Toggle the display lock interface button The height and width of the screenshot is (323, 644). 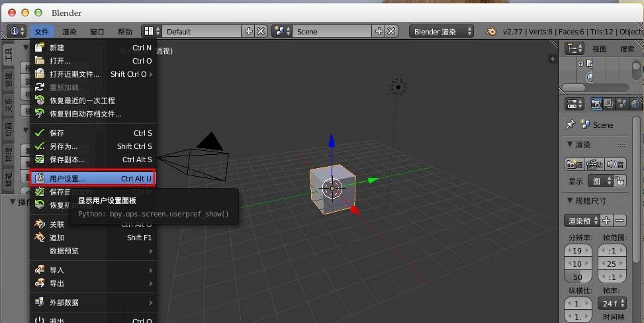tap(620, 181)
